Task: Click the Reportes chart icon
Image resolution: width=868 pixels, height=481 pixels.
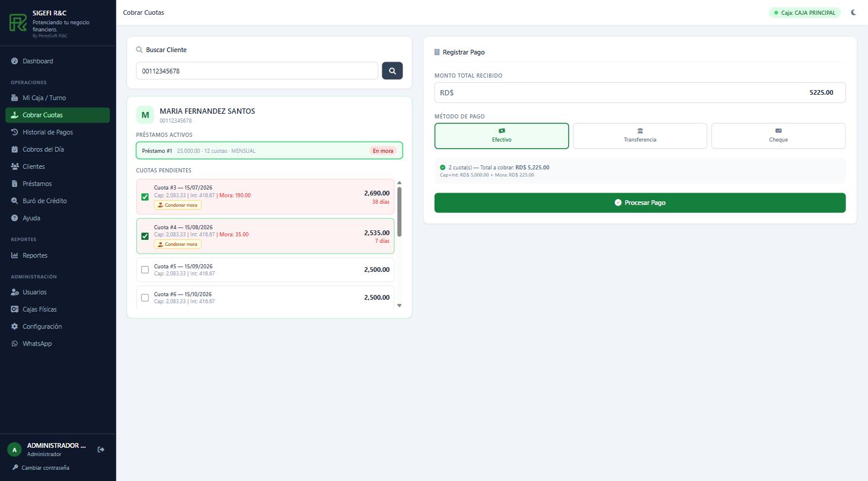Action: (x=15, y=255)
